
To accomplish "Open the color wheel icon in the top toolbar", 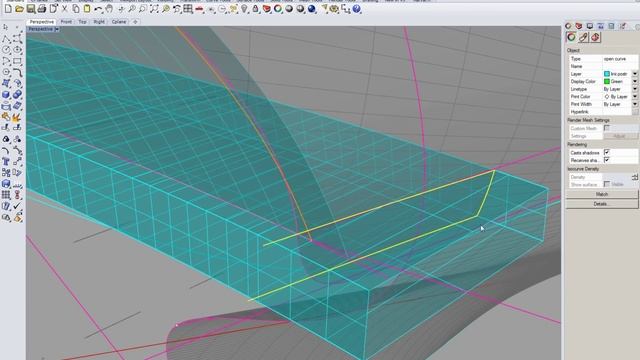I will [x=278, y=9].
